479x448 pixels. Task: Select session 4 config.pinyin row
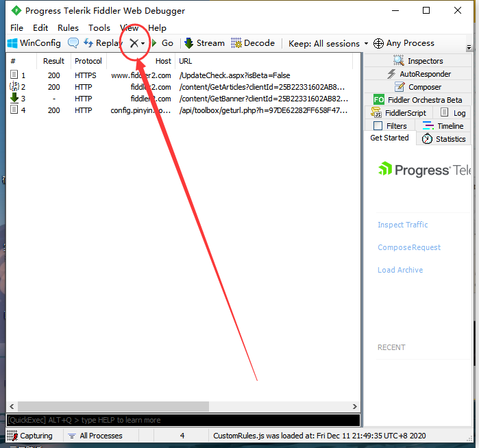[x=180, y=110]
